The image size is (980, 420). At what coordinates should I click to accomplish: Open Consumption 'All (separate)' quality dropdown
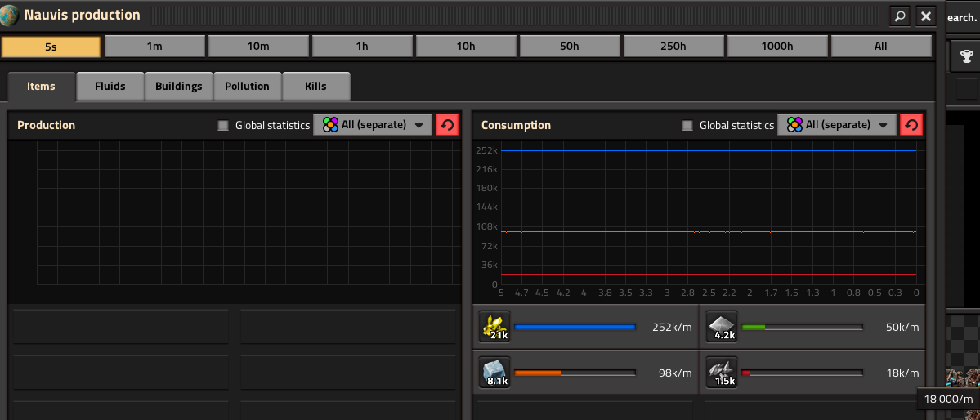[837, 125]
